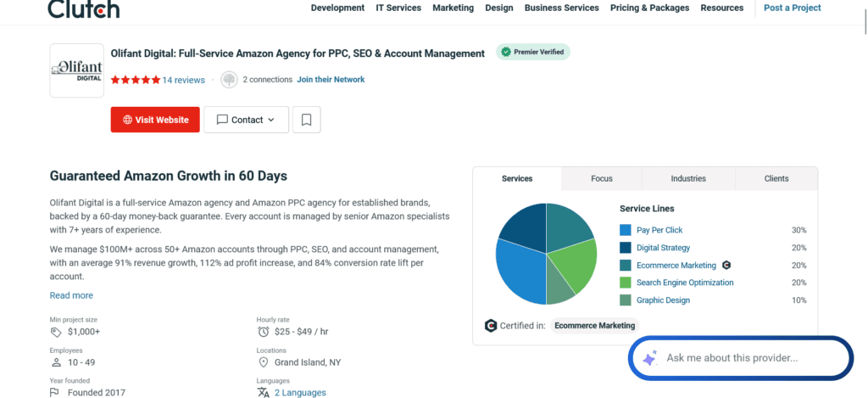Open the Pay Per Click service link
Screen dimensions: 868x398
(x=659, y=230)
